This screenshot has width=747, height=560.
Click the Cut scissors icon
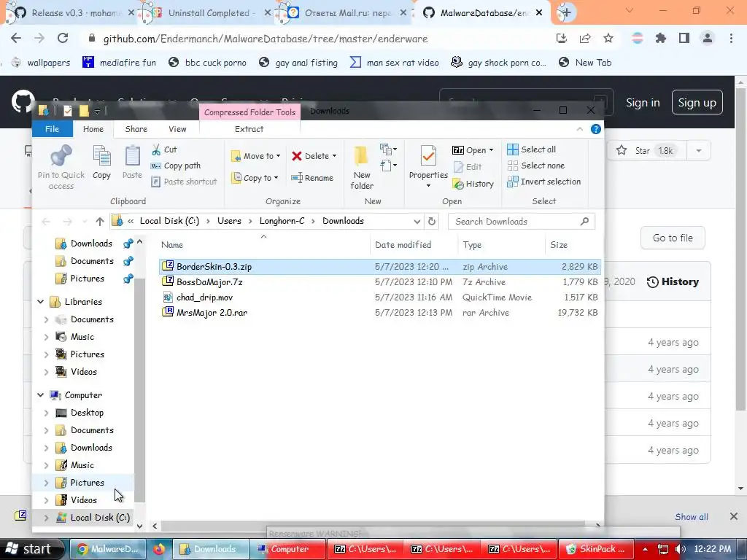[156, 149]
